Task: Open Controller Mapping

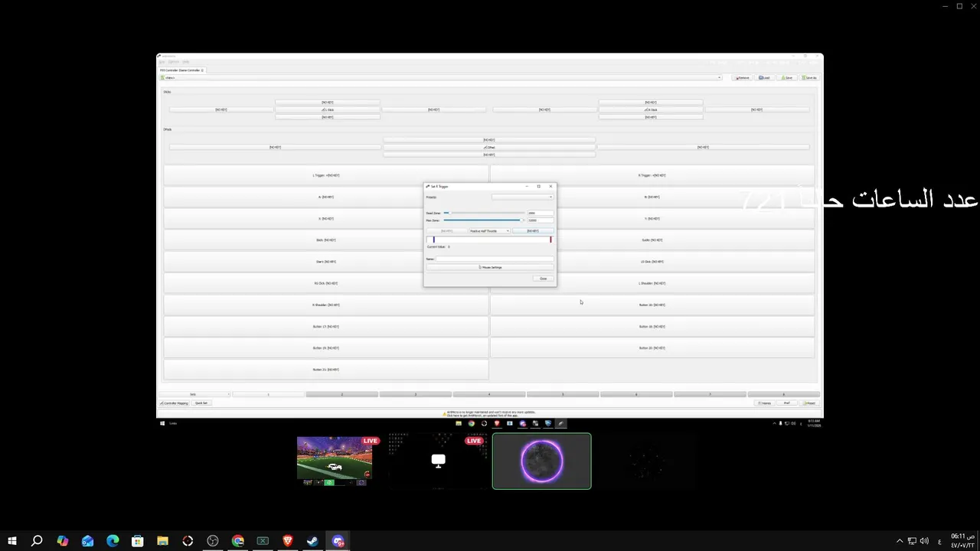Action: pyautogui.click(x=174, y=403)
